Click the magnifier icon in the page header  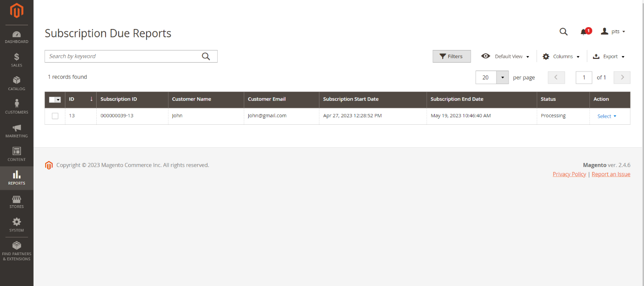coord(564,32)
